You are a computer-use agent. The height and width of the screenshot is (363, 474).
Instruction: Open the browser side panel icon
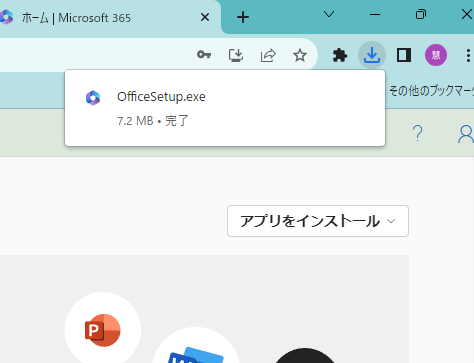click(x=404, y=55)
